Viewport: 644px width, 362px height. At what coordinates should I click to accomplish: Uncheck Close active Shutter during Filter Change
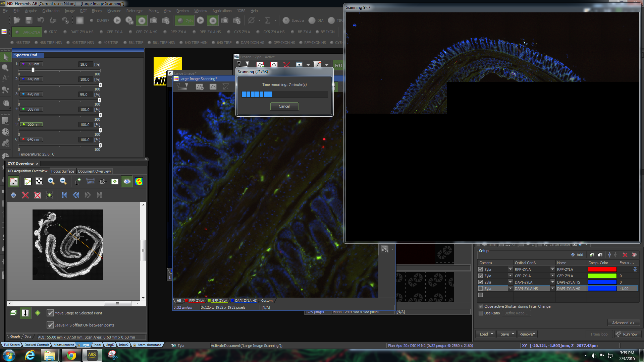pyautogui.click(x=481, y=306)
